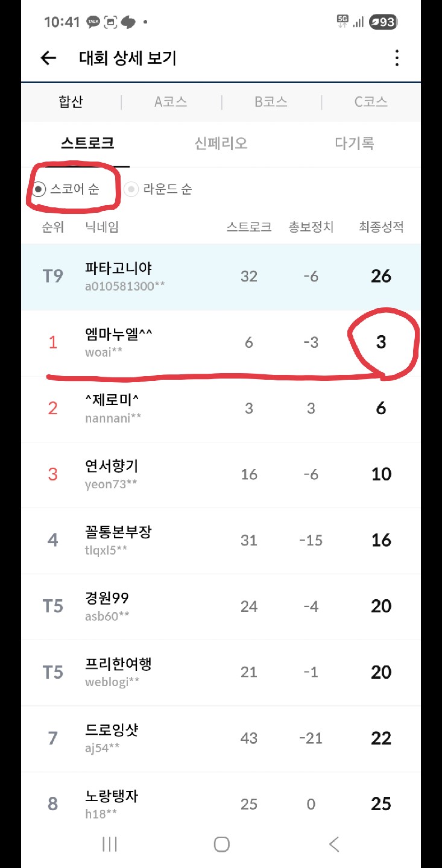Image resolution: width=442 pixels, height=868 pixels.
Task: Open the B코스 course view
Action: pos(271,102)
